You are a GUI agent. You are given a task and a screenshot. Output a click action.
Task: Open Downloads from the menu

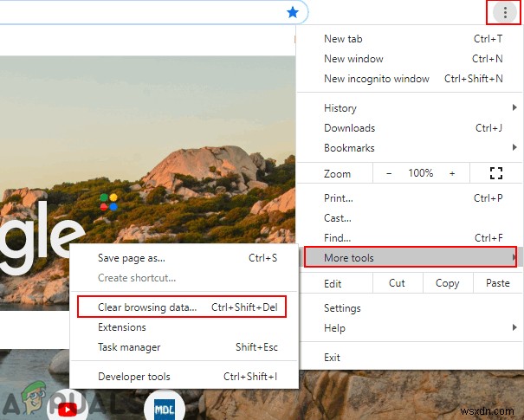point(410,128)
